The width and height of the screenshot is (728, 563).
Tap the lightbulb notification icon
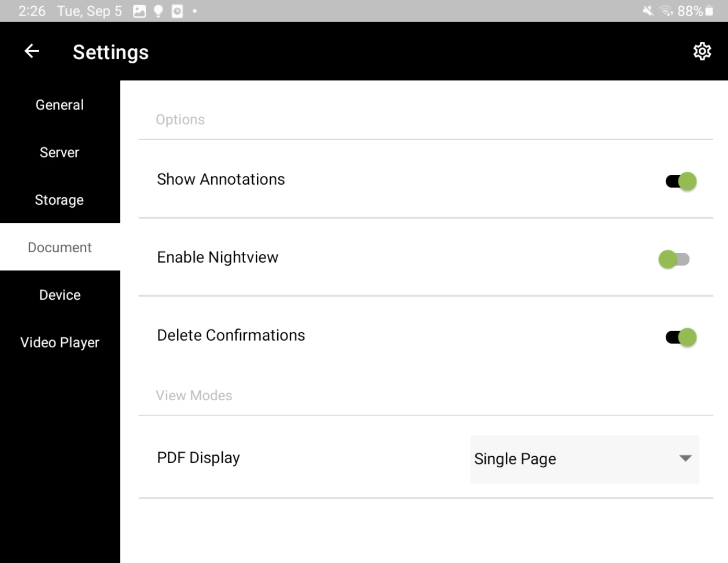pos(158,11)
